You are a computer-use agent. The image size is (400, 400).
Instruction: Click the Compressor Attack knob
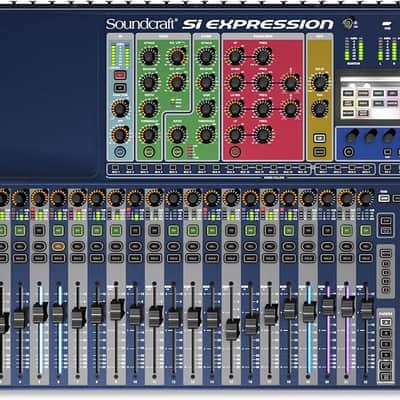206,56
